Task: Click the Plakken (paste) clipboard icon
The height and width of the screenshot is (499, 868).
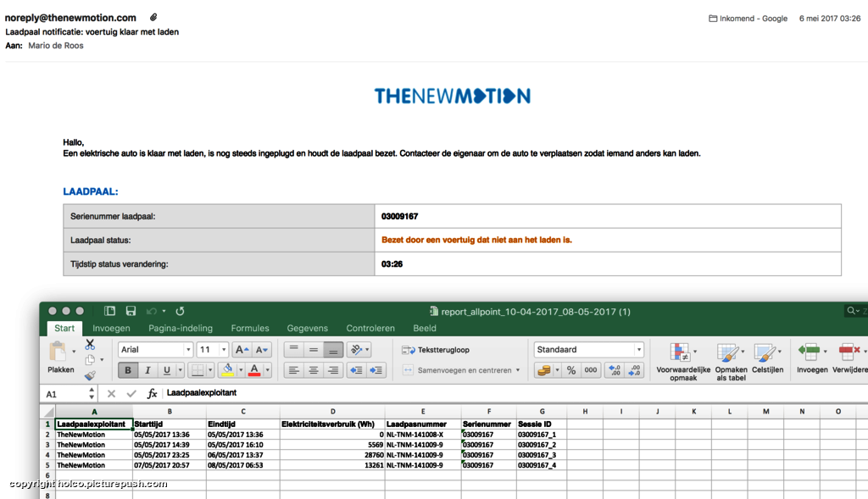Action: click(58, 352)
